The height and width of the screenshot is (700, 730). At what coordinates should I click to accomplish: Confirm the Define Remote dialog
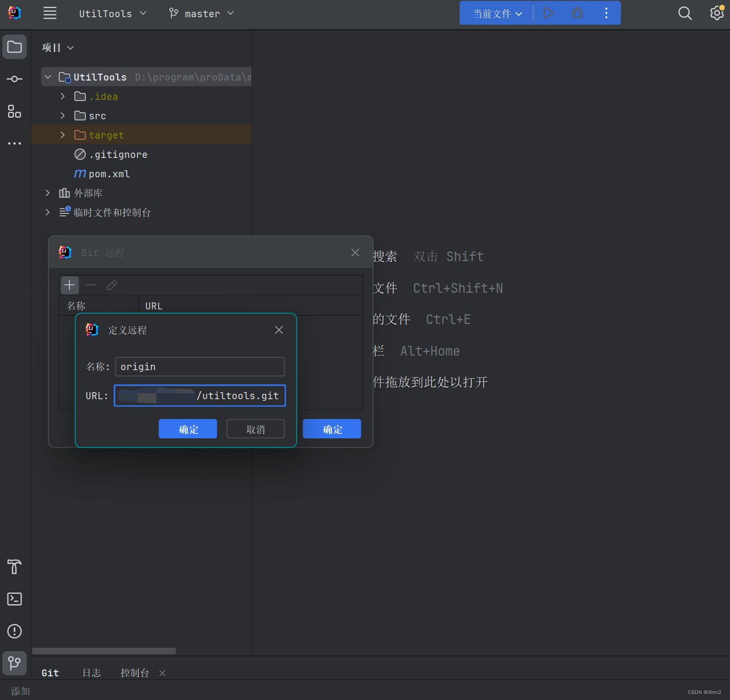(188, 429)
